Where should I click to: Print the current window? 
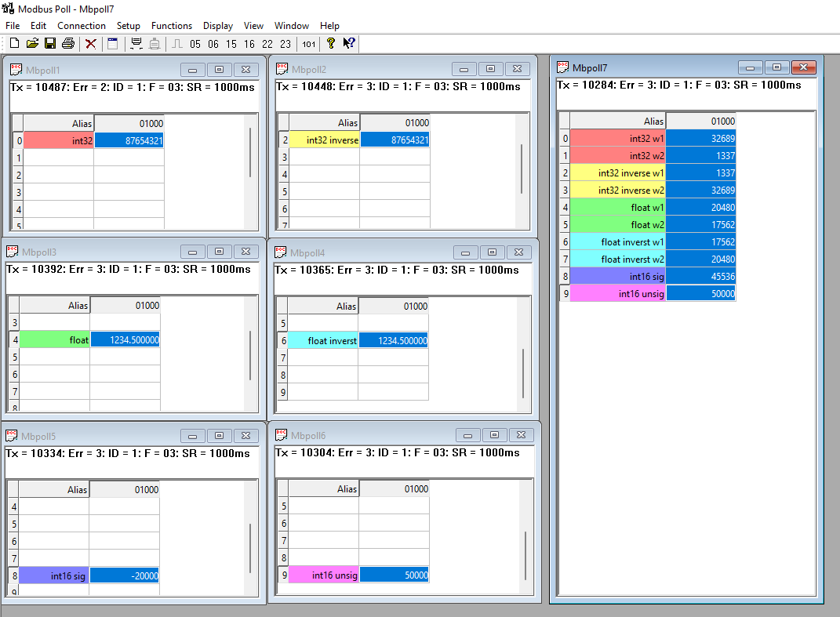coord(68,43)
